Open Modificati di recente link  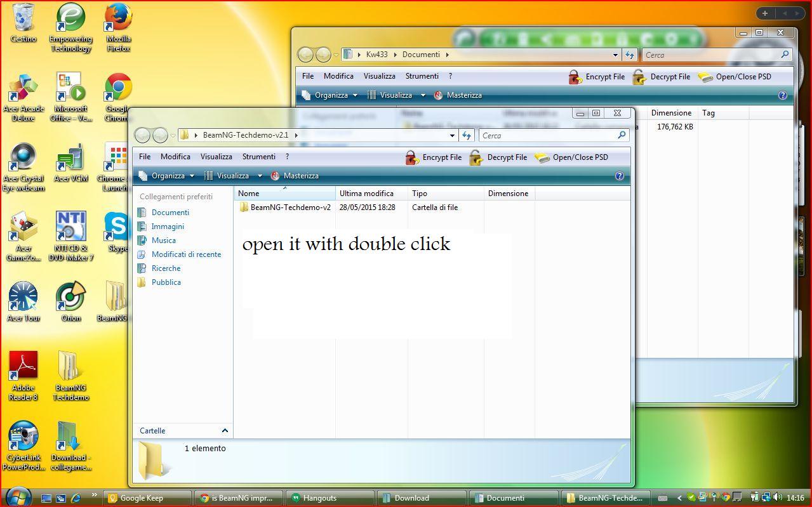click(x=186, y=254)
